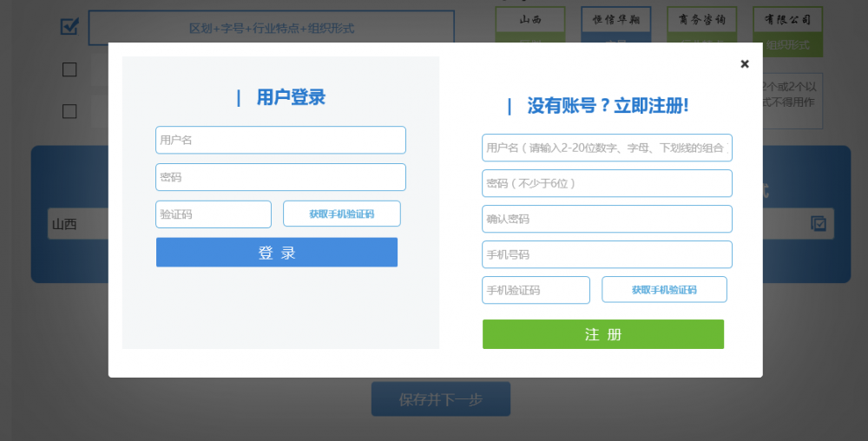Click the 手机号码 input field
This screenshot has height=441, width=868.
click(x=607, y=254)
